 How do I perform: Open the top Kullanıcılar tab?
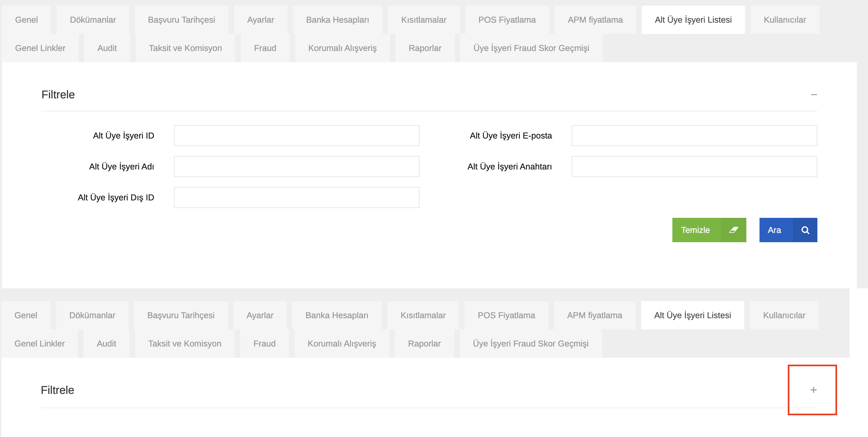[784, 20]
